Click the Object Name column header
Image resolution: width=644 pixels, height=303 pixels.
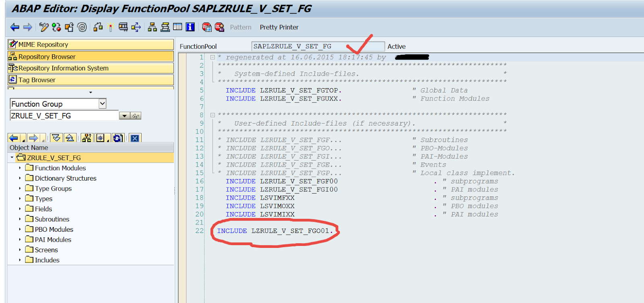coord(91,148)
